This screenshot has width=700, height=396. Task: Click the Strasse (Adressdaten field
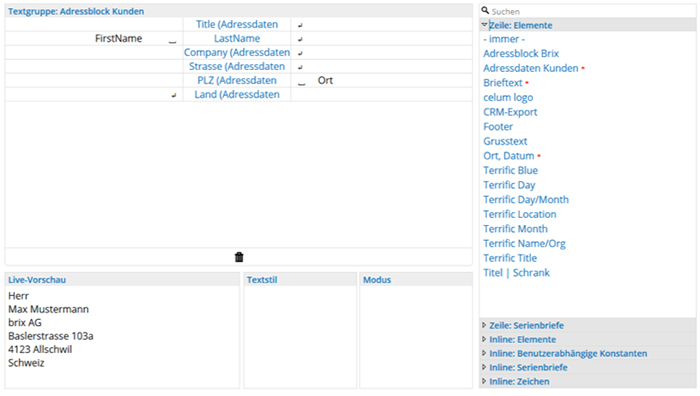(237, 67)
